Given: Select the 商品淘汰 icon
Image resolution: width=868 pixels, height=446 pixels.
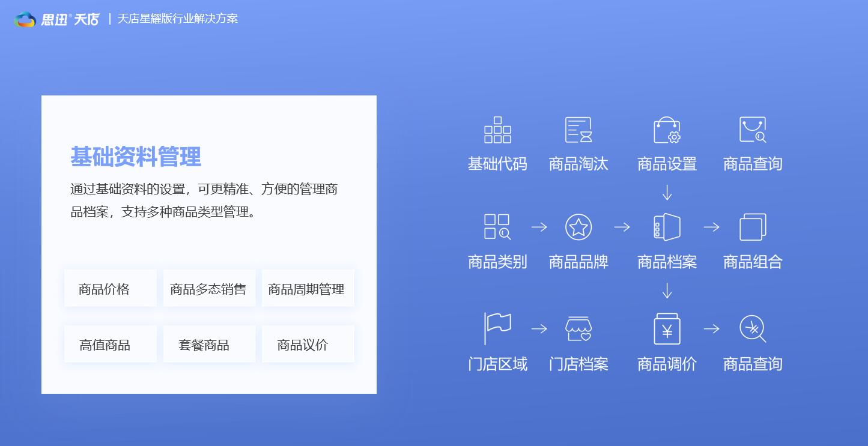Looking at the screenshot, I should pyautogui.click(x=578, y=130).
